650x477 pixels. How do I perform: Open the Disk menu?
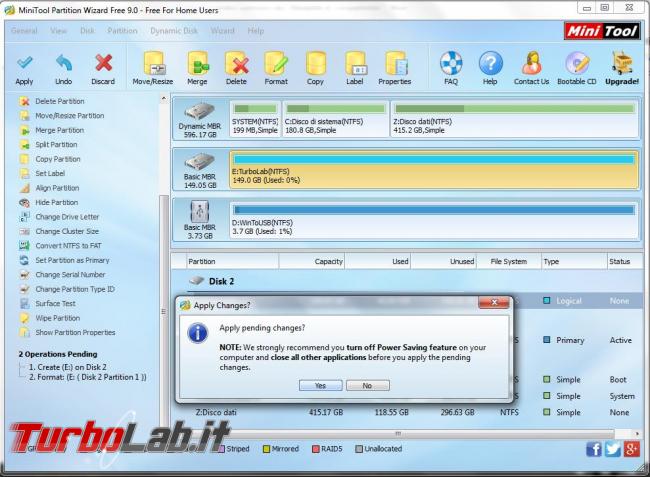[x=87, y=31]
